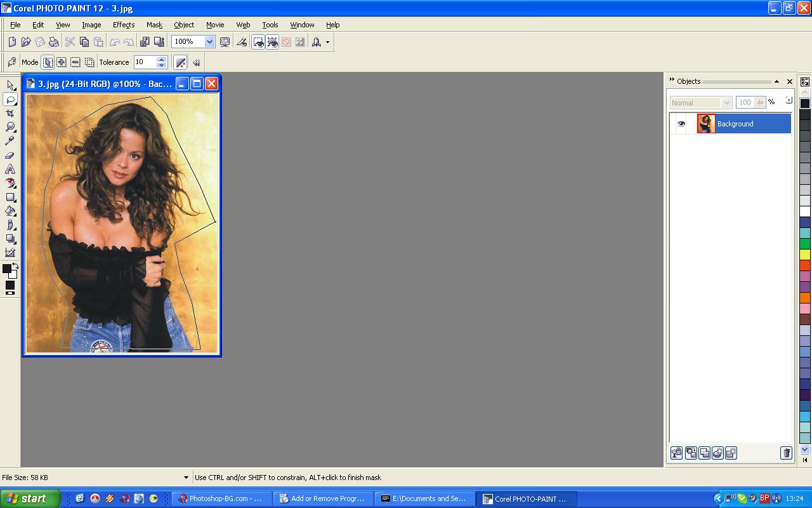Enable Subtractive mask mode
Viewport: 812px width, 508px height.
(x=75, y=62)
